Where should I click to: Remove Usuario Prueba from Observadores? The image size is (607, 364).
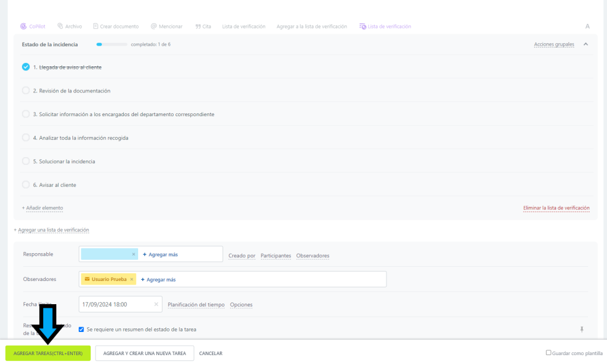(132, 280)
